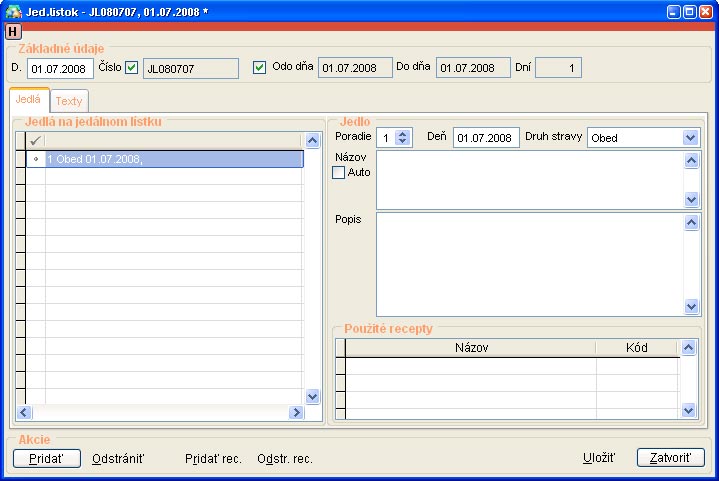Click Pridať rec. action
Image resolution: width=719 pixels, height=481 pixels.
point(213,458)
